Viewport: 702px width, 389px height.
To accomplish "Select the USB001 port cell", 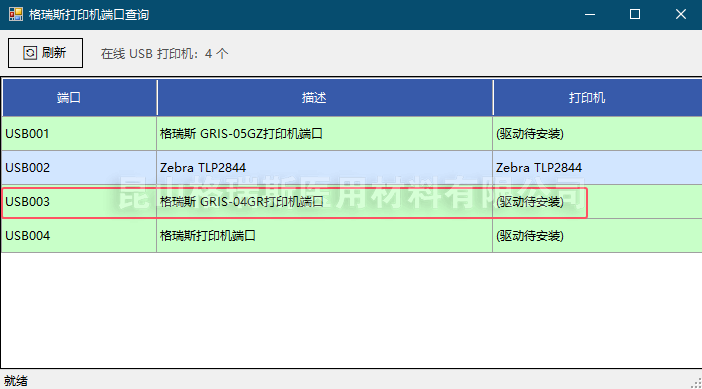I will (x=79, y=133).
